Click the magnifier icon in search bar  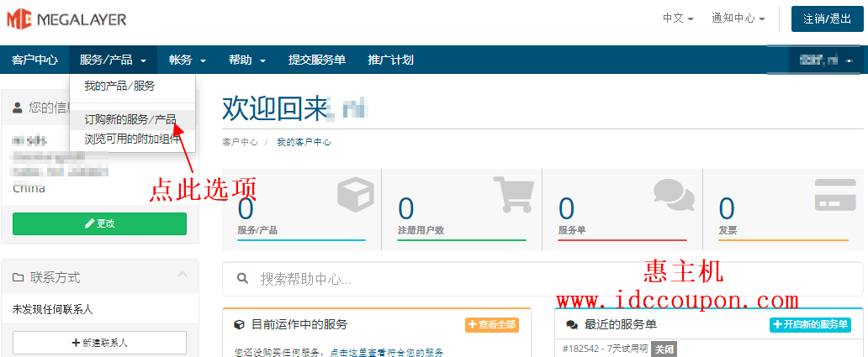242,278
